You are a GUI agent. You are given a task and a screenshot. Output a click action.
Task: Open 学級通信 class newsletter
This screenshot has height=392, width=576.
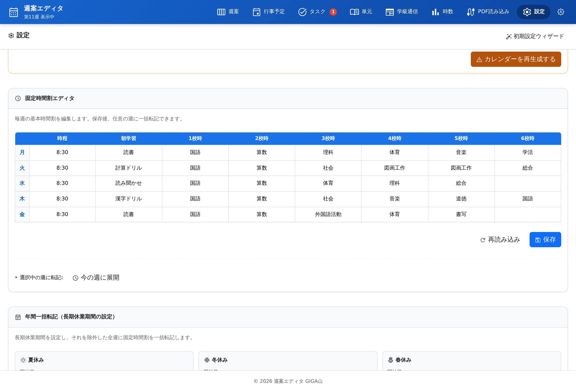[x=402, y=12]
